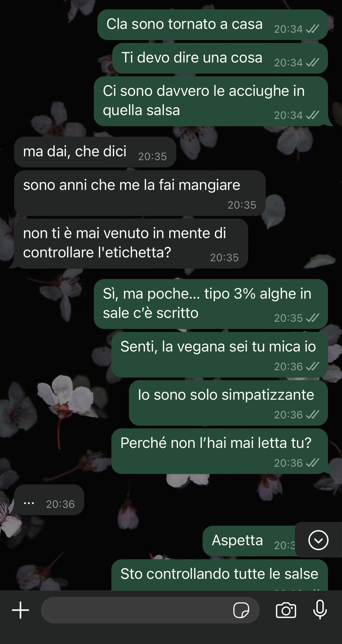342x644 pixels.
Task: Select the "3% alghe in sale" message
Action: point(211,304)
